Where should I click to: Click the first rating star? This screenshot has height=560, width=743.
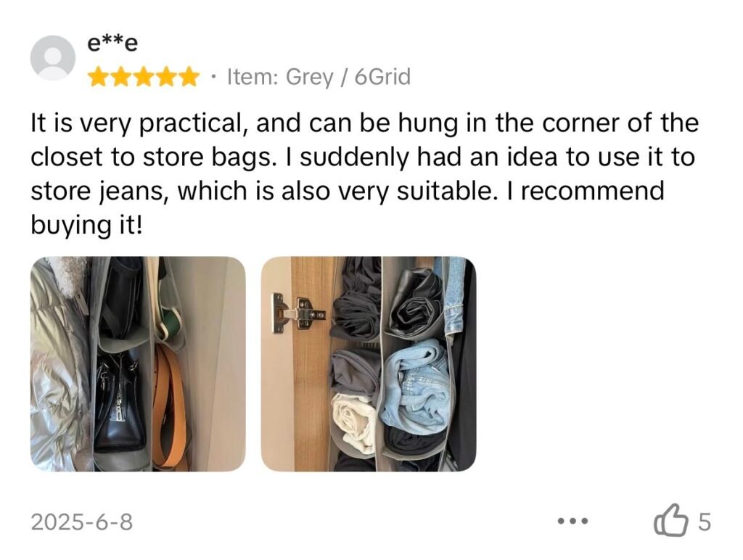tap(98, 76)
